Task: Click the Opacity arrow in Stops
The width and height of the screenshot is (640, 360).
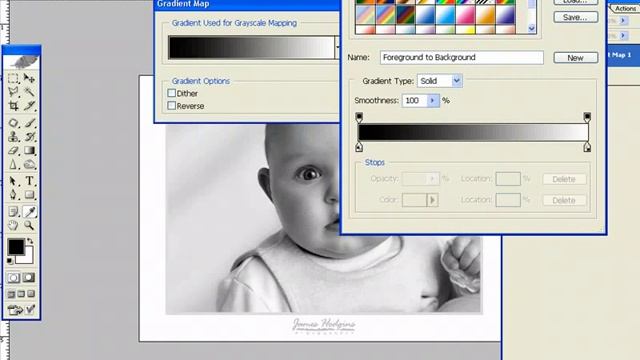Action: 432,179
